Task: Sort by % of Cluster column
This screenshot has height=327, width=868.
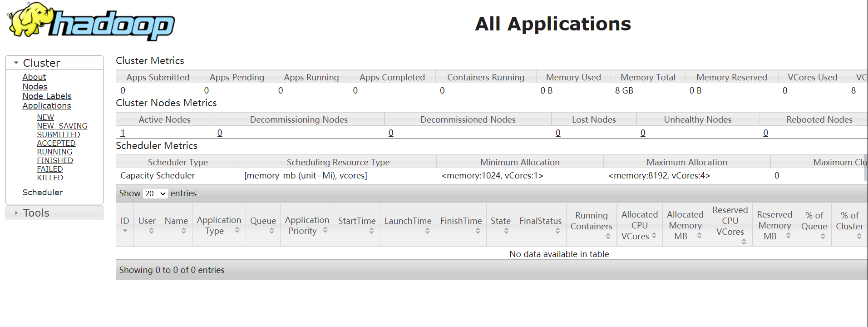Action: click(x=850, y=225)
